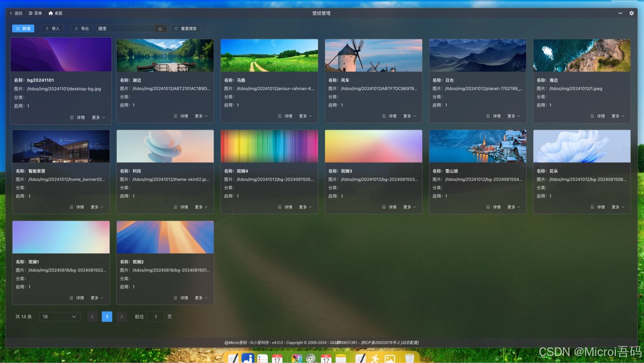
Task: Expand 更多 on 斑斓3 card
Action: 410,207
